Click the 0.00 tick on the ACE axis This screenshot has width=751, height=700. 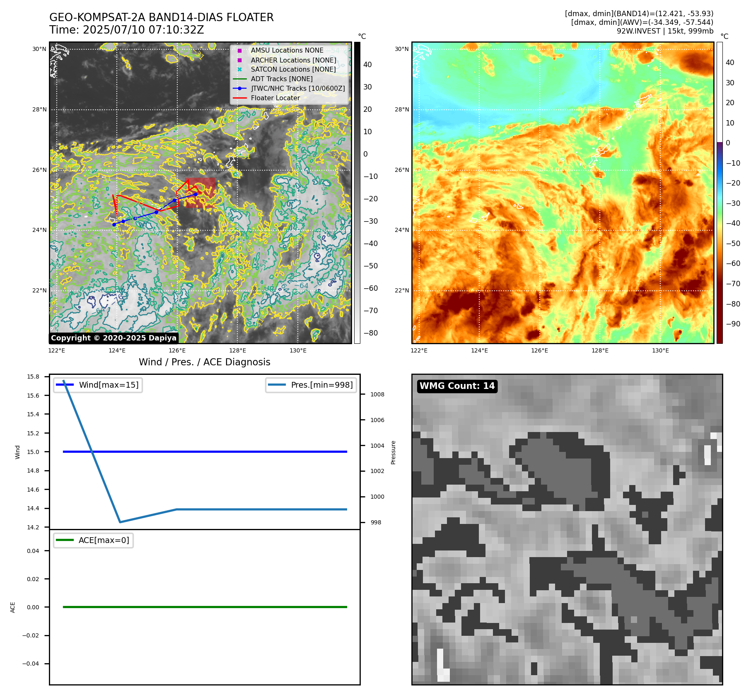point(33,607)
